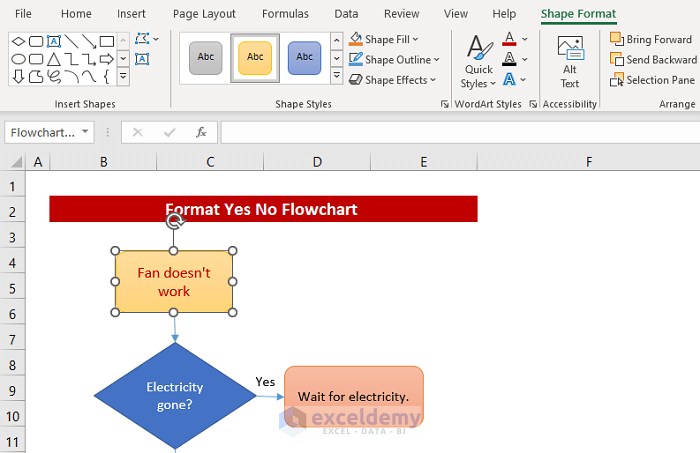The width and height of the screenshot is (700, 453).
Task: Pick the rounded rectangle beside the oval shape
Action: pyautogui.click(x=36, y=59)
